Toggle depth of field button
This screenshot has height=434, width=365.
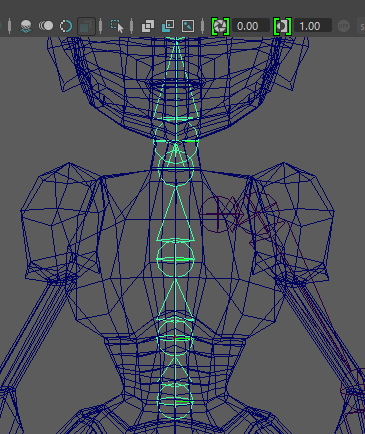coord(86,26)
